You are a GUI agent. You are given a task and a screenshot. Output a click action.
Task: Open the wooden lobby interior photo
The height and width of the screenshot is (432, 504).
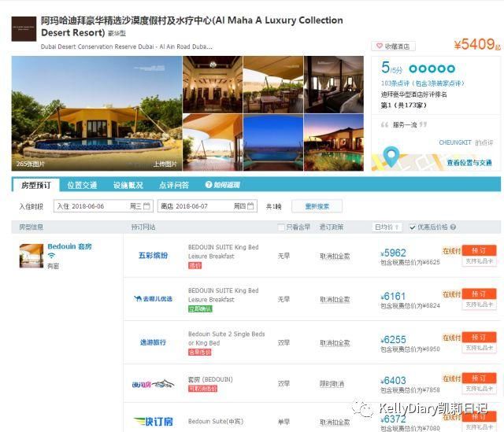coord(213,84)
